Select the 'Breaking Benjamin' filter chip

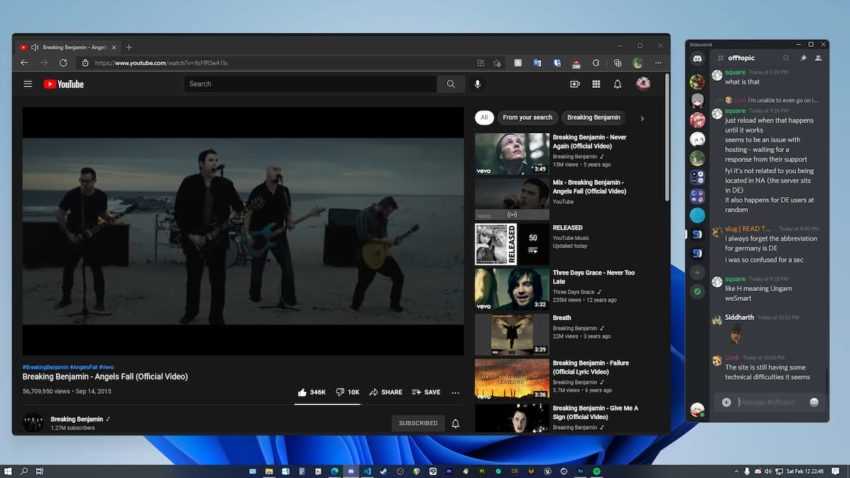coord(594,117)
